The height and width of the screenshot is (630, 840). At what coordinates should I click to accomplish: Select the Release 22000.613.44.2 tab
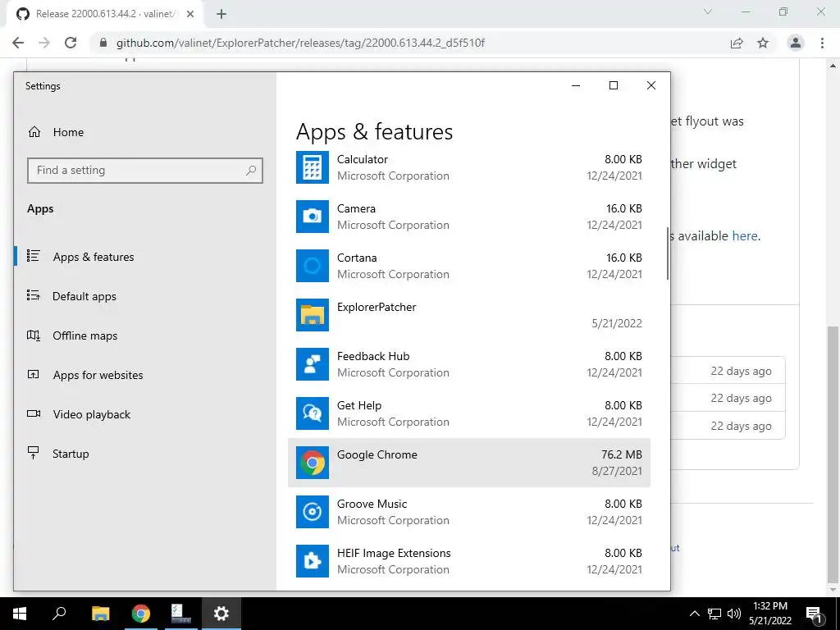click(105, 14)
